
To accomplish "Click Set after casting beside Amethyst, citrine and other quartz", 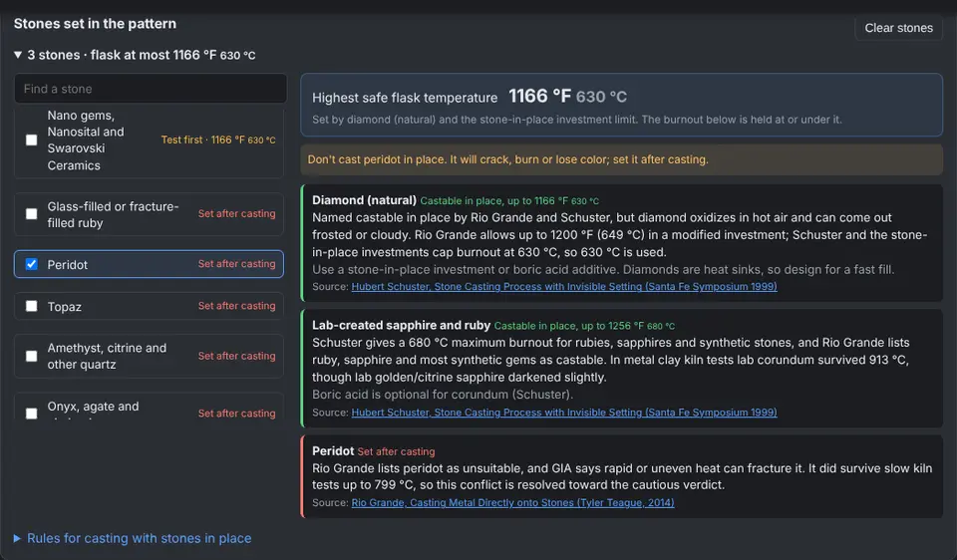I will click(237, 356).
